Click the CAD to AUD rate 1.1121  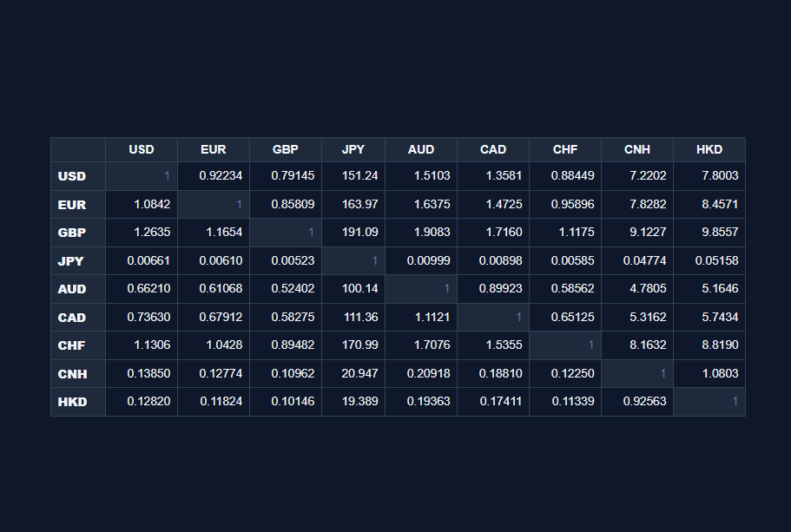421,317
